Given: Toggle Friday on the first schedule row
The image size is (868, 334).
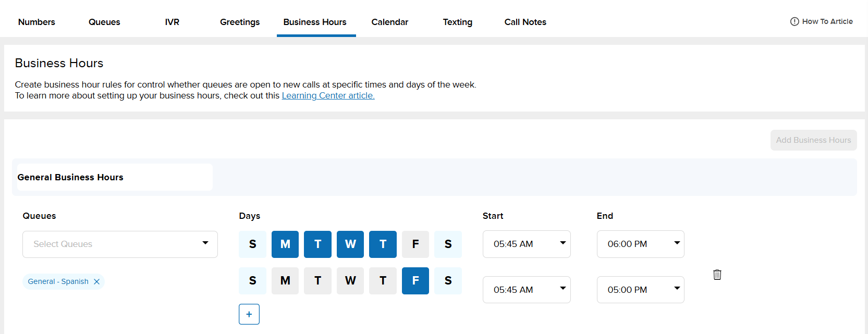Looking at the screenshot, I should [415, 244].
